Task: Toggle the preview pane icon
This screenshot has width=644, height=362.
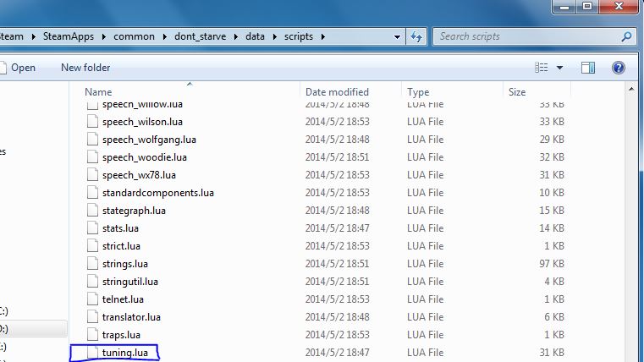Action: (x=588, y=68)
